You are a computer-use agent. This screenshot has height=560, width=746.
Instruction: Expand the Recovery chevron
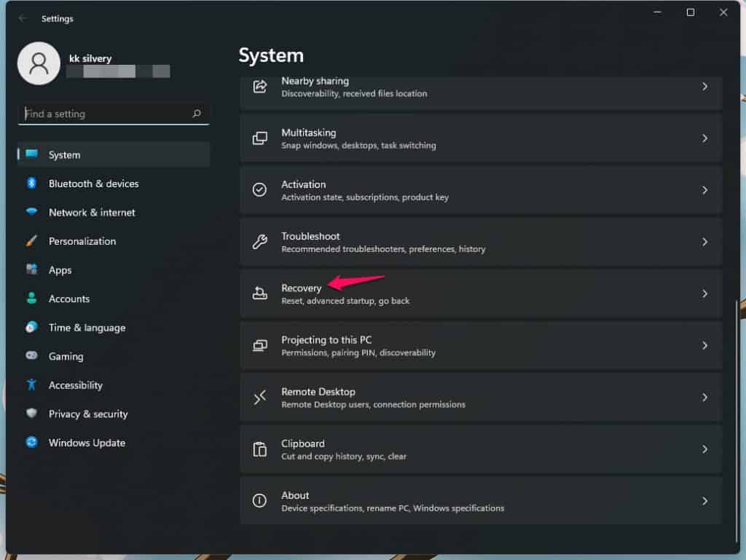click(704, 293)
